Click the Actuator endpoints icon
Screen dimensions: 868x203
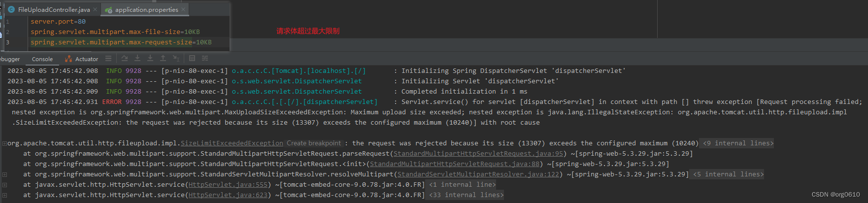click(x=68, y=59)
